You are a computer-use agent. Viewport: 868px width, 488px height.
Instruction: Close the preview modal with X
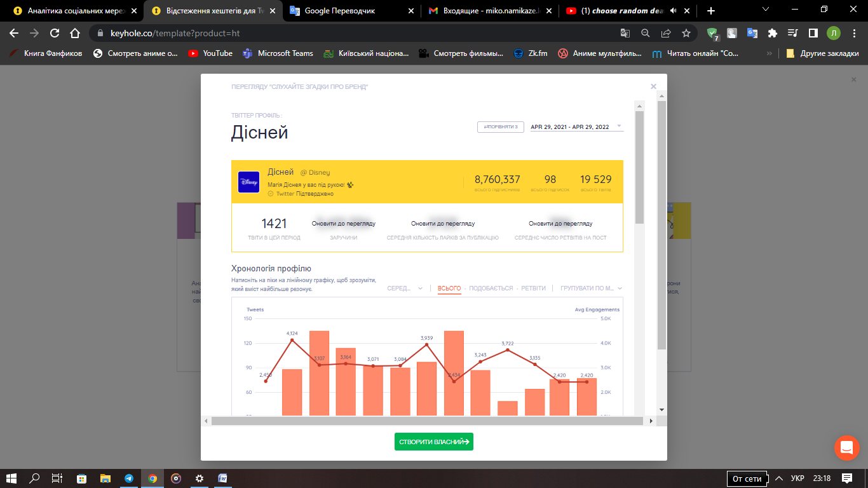pos(653,86)
